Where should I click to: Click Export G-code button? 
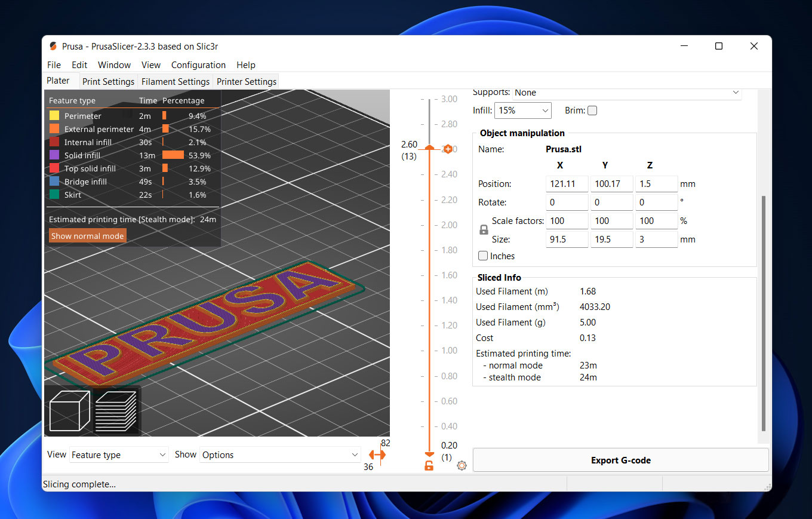(x=620, y=460)
